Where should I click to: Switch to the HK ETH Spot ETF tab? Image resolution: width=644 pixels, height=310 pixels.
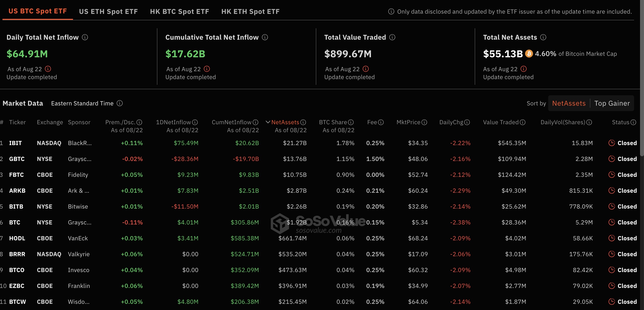pos(250,11)
